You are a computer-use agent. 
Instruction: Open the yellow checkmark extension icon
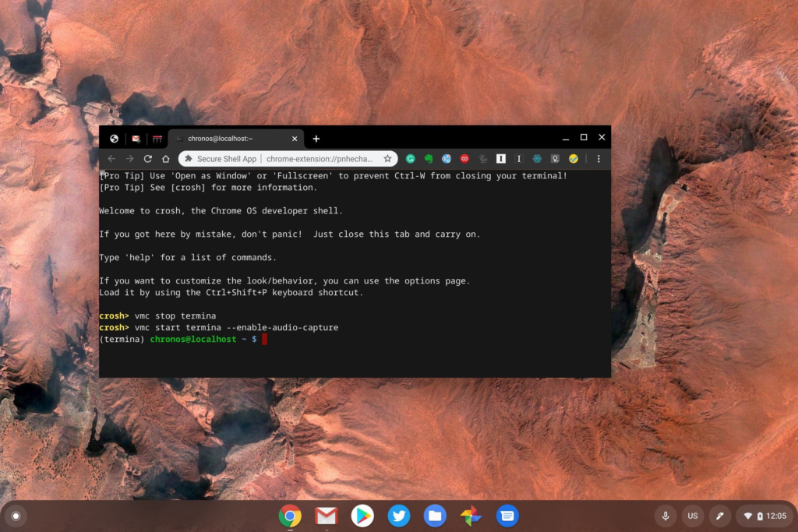574,159
